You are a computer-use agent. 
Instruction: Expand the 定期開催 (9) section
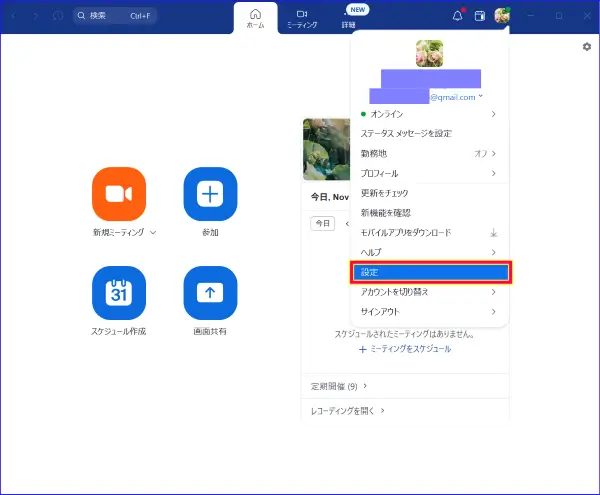coord(339,386)
